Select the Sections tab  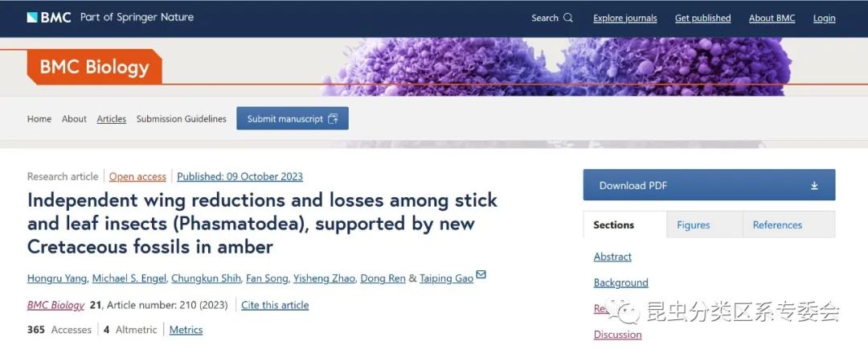click(x=613, y=224)
